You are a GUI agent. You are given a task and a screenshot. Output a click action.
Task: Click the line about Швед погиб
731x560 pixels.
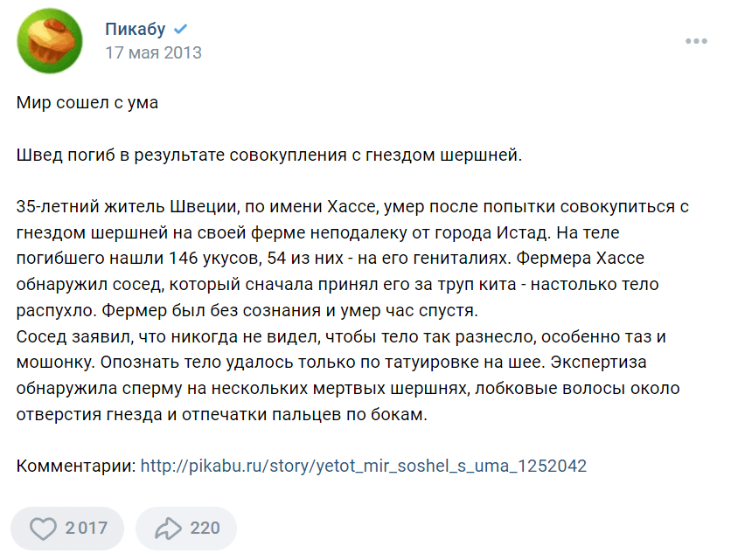point(269,155)
